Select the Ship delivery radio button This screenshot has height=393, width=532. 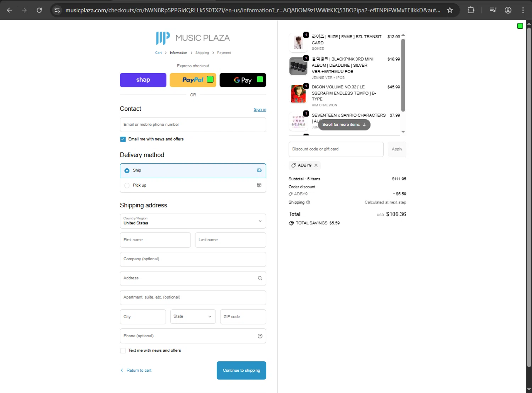coord(127,171)
